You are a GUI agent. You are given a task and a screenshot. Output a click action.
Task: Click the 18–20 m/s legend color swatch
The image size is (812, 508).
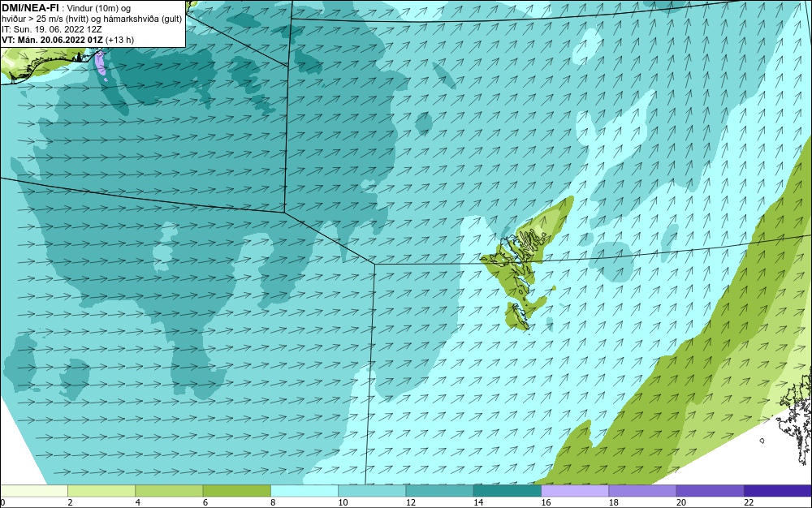pos(642,491)
